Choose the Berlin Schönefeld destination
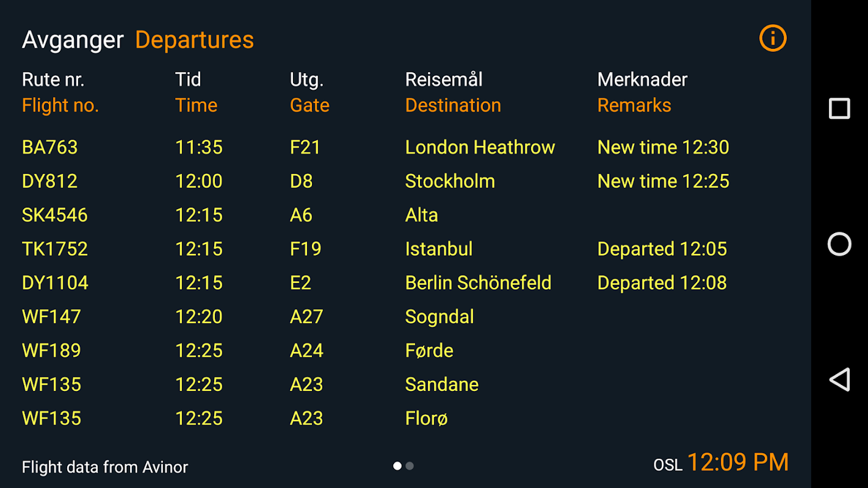868x488 pixels. tap(478, 283)
